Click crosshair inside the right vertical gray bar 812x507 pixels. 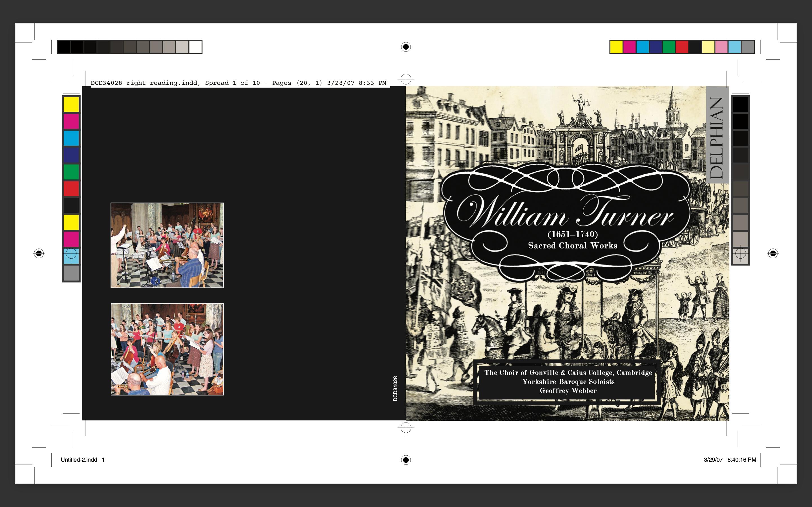click(x=741, y=253)
